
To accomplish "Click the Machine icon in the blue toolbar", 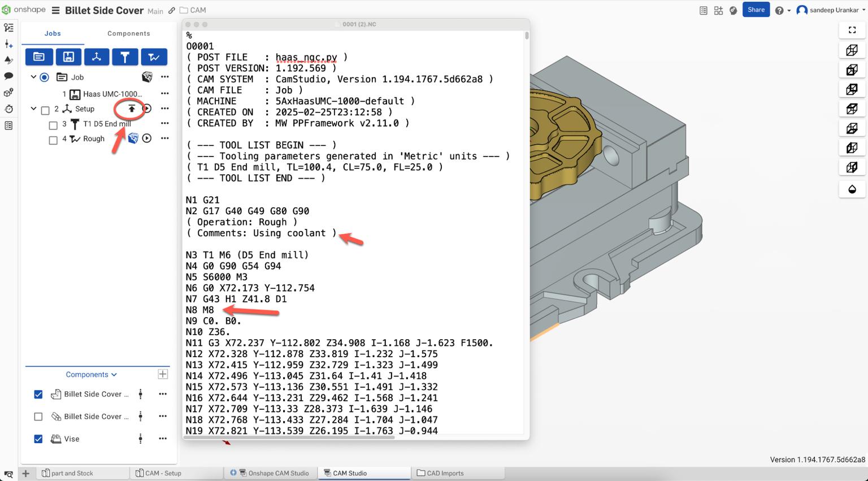I will pyautogui.click(x=68, y=57).
